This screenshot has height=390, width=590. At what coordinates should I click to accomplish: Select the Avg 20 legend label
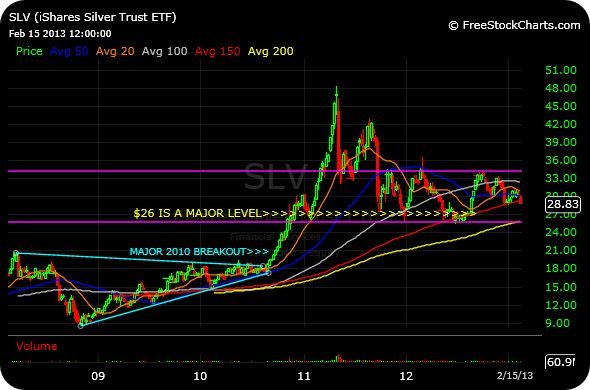pyautogui.click(x=115, y=51)
